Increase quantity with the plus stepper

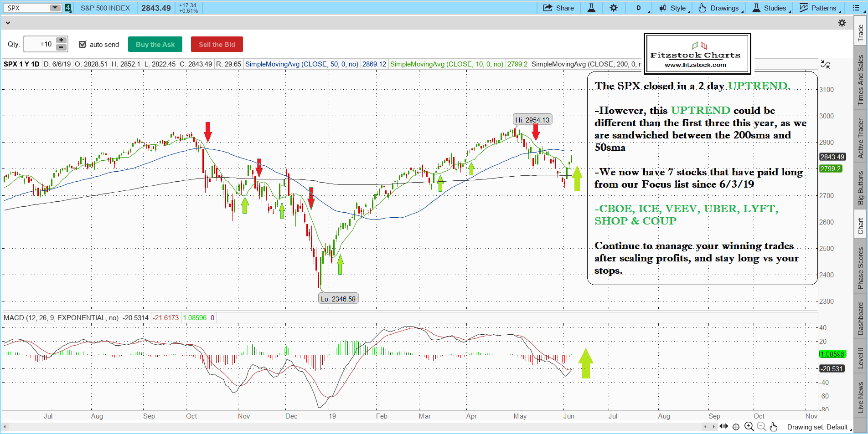[x=62, y=40]
